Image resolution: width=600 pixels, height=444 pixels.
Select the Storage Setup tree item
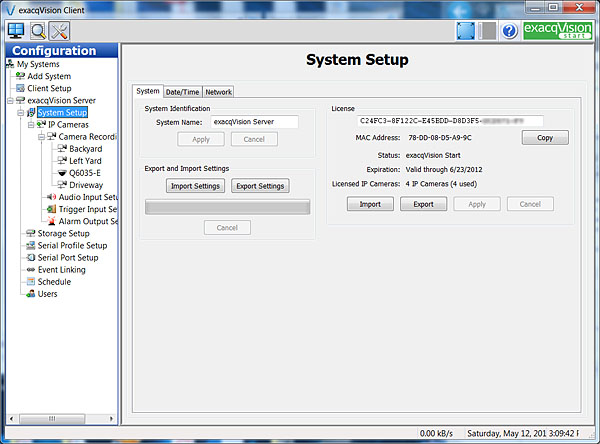64,233
